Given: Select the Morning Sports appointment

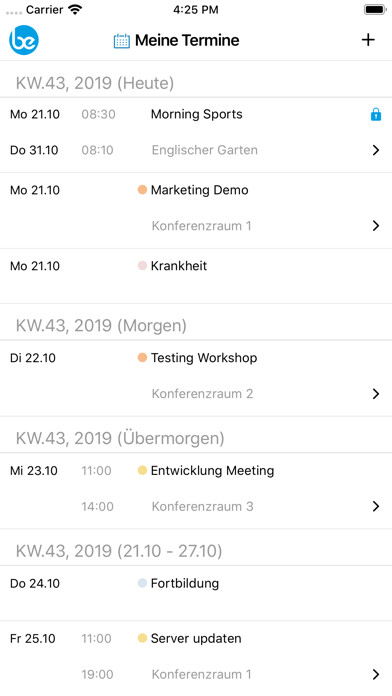Looking at the screenshot, I should tap(196, 135).
